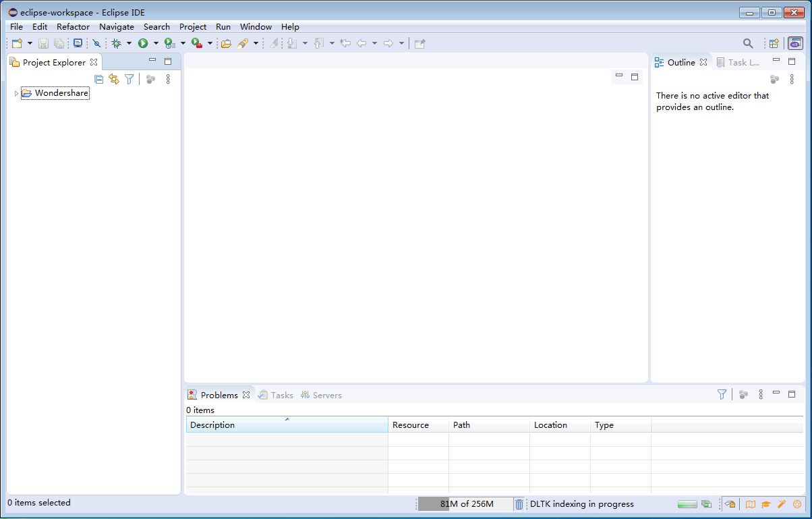Screen dimensions: 812x519
Task: Open the Project Explorer filter funnel icon
Action: (x=129, y=79)
